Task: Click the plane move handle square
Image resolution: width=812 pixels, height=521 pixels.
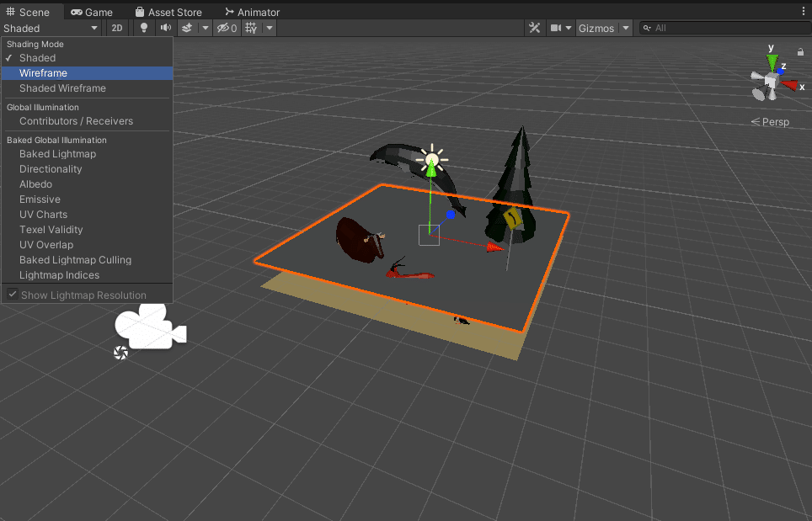Action: (x=429, y=235)
